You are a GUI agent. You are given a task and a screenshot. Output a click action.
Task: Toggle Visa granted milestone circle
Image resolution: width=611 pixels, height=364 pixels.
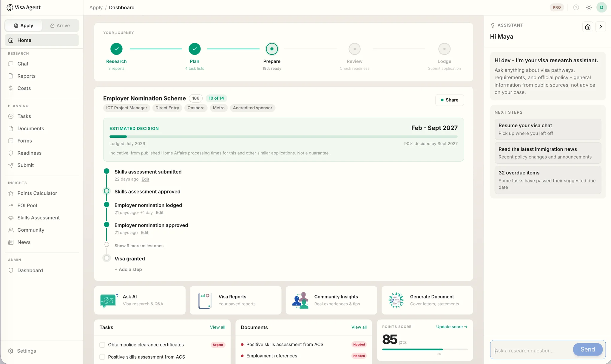coord(107,258)
